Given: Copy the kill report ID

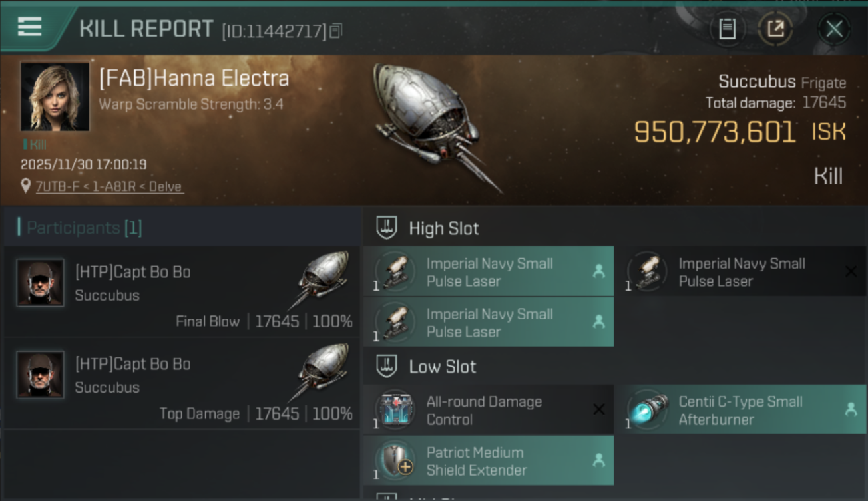Looking at the screenshot, I should (x=335, y=31).
